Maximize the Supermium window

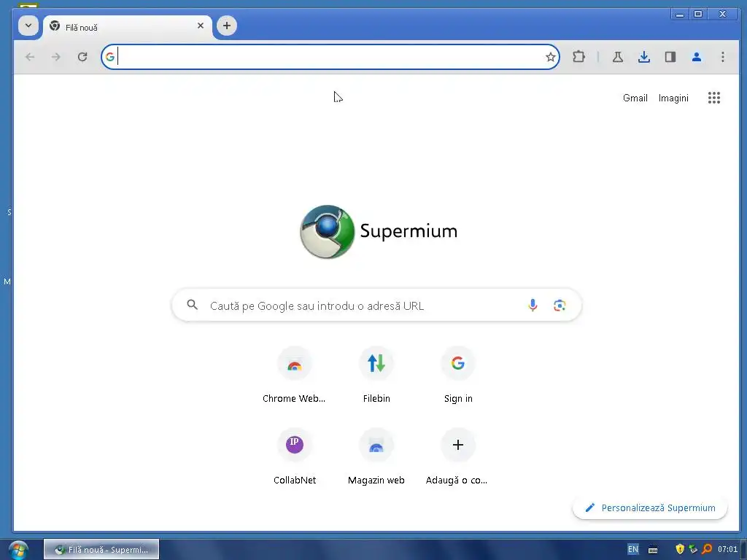pyautogui.click(x=698, y=15)
